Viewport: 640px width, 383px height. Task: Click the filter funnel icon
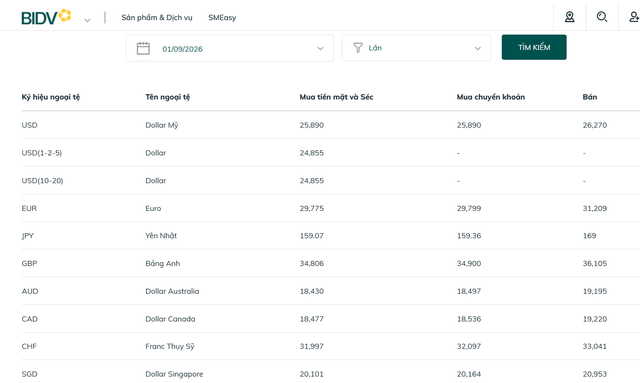358,48
